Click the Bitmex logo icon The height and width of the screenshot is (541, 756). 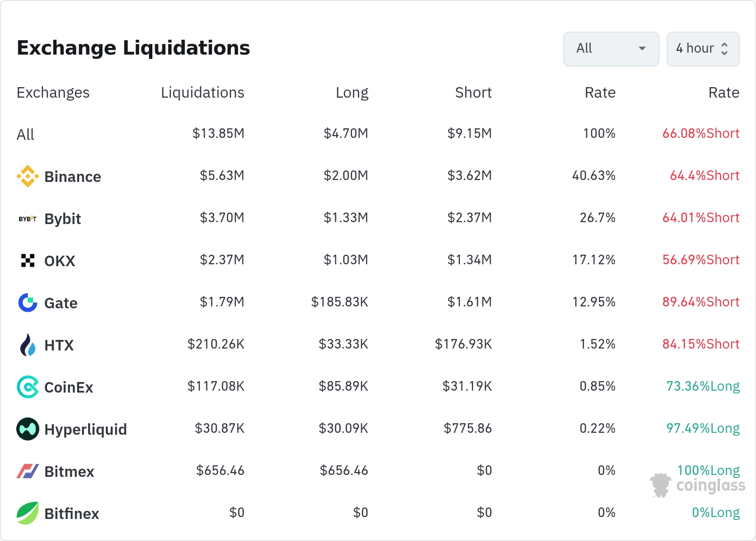pos(28,471)
